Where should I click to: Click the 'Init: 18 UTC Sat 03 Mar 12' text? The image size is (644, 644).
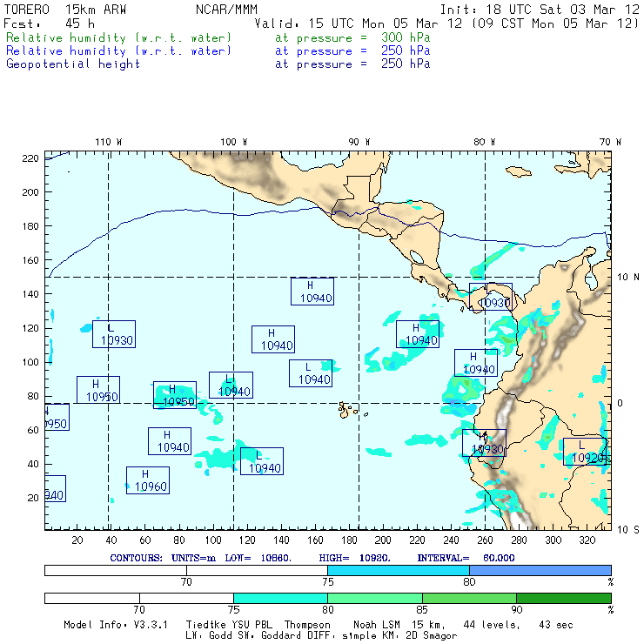coord(540,9)
